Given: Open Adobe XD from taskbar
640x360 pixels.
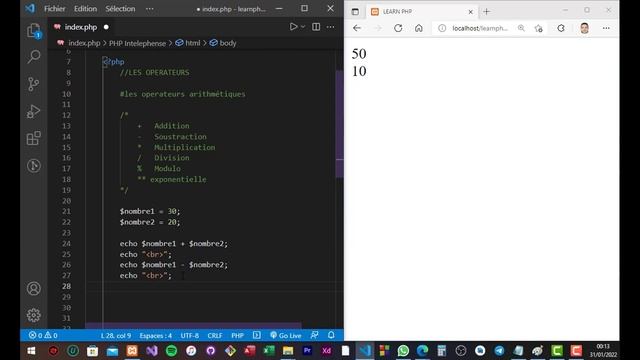Looking at the screenshot, I should click(327, 351).
